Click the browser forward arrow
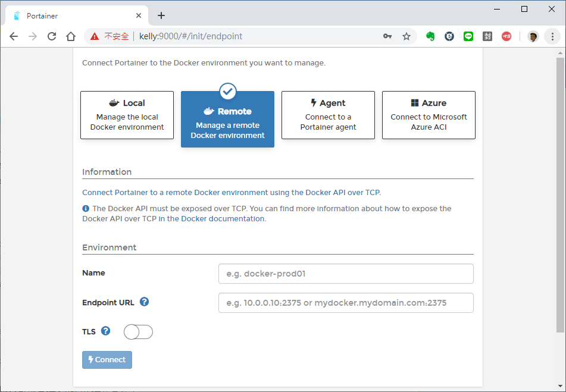 (33, 36)
